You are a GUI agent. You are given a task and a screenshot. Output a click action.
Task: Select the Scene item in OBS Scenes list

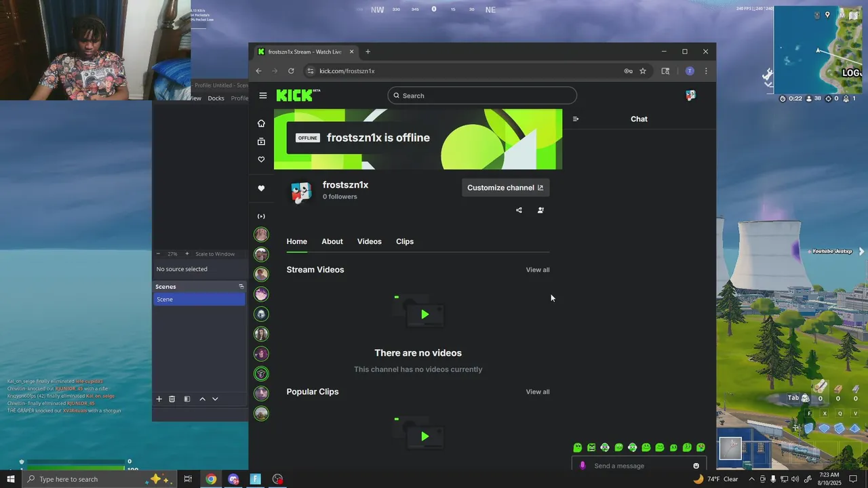pos(199,300)
